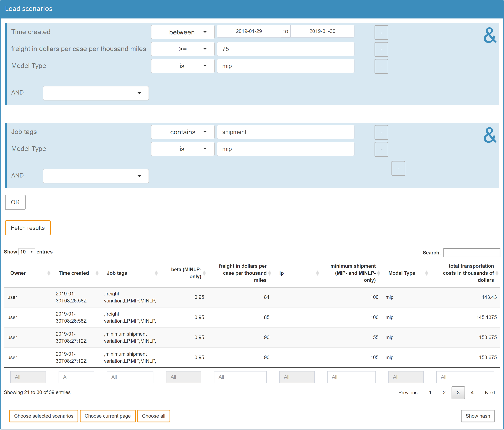
Task: Remove the freight in dollars filter row
Action: [381, 49]
